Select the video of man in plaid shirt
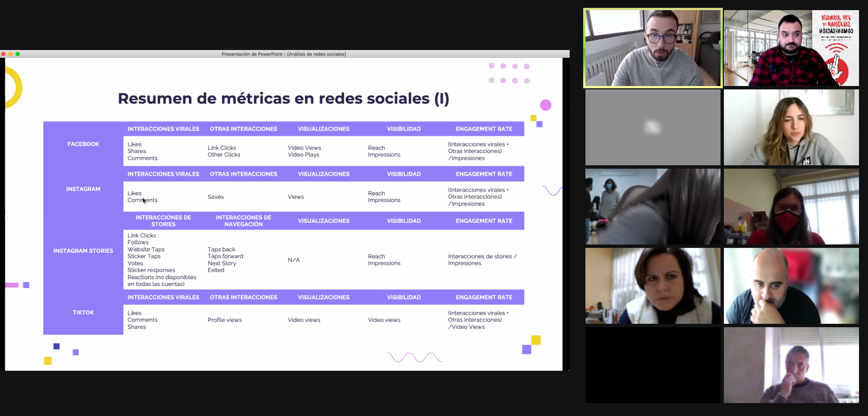The width and height of the screenshot is (868, 416). [x=791, y=48]
